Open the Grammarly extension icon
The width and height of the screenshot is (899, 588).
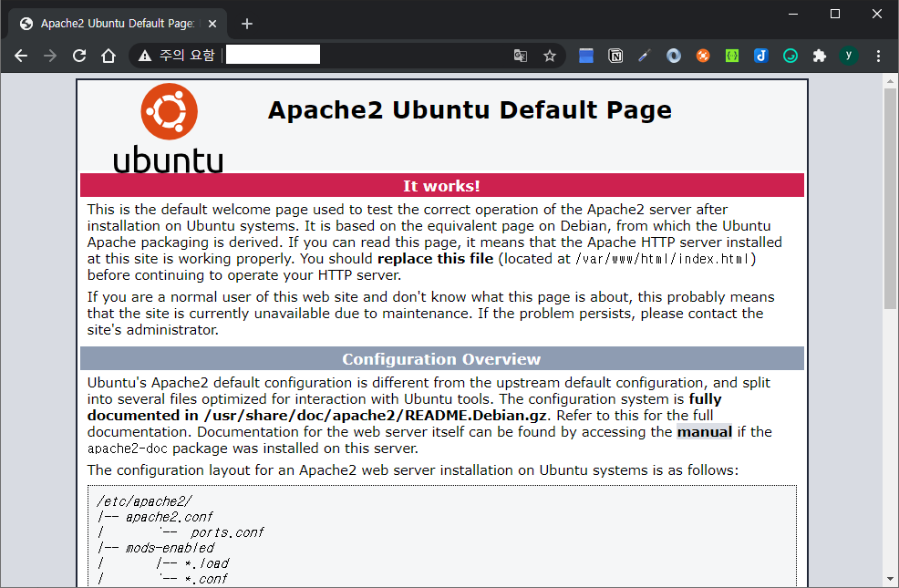790,56
